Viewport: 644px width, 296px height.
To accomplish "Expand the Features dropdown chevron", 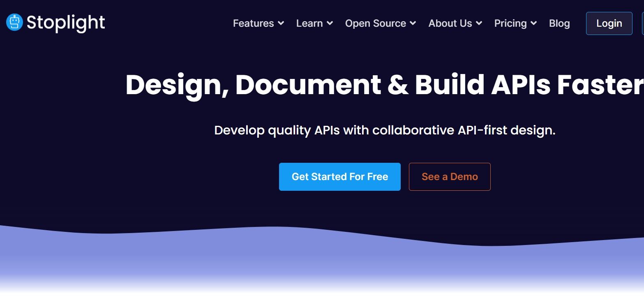I will [x=281, y=23].
